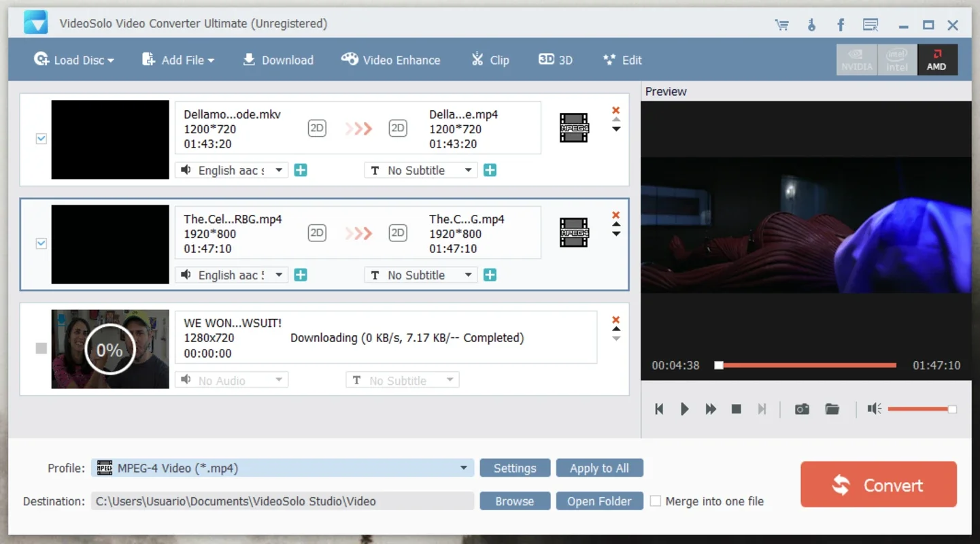Add audio track to The.Cel...RBG.mp4

pos(301,275)
